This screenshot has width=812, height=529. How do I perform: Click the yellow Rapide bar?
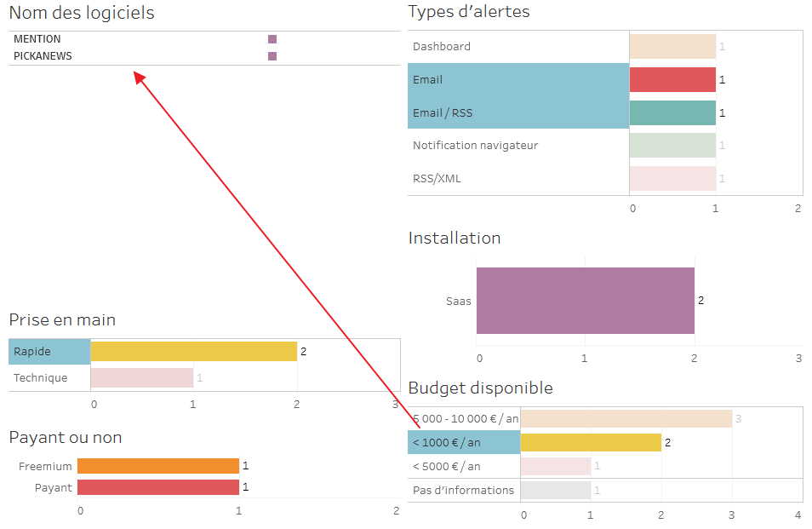point(193,352)
